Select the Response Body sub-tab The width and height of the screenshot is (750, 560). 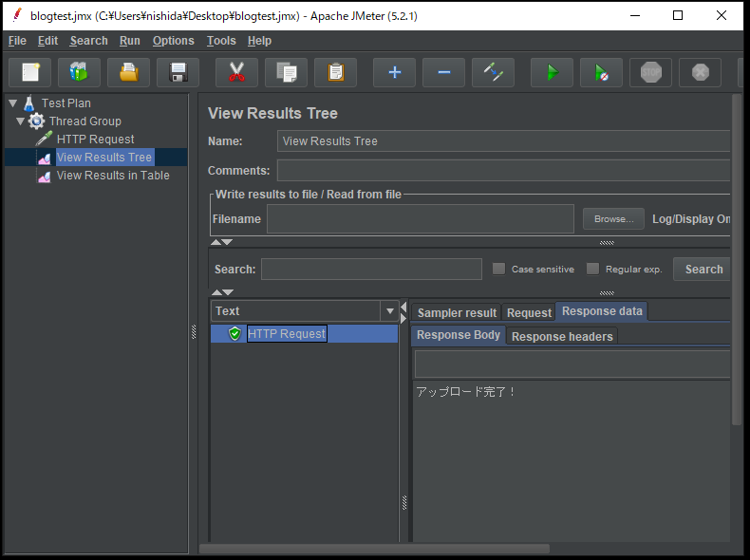pos(459,335)
